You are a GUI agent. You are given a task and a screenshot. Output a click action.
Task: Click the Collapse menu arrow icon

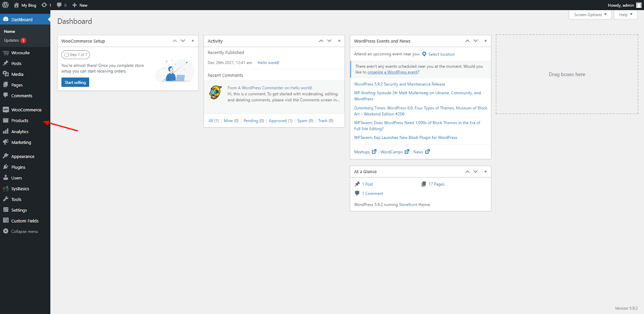[6, 231]
